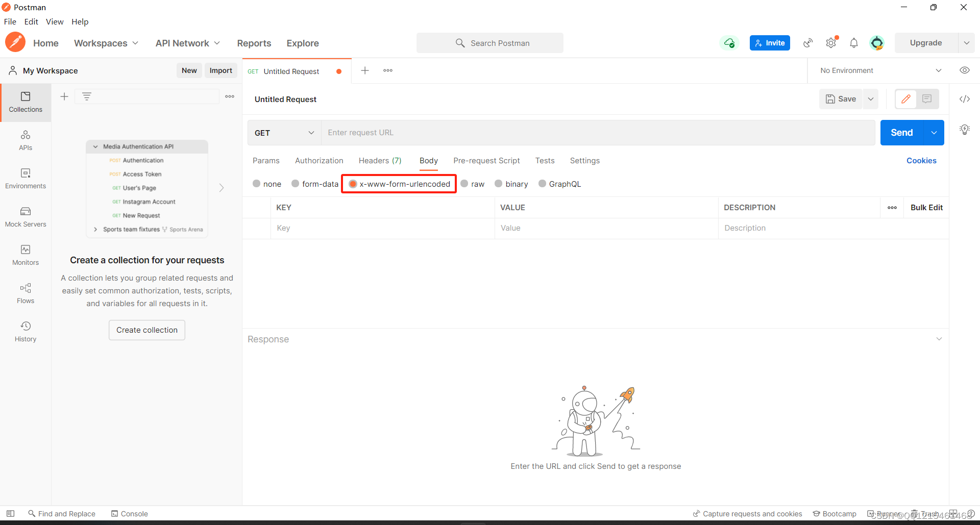980x525 pixels.
Task: Click the Save button
Action: pos(841,99)
